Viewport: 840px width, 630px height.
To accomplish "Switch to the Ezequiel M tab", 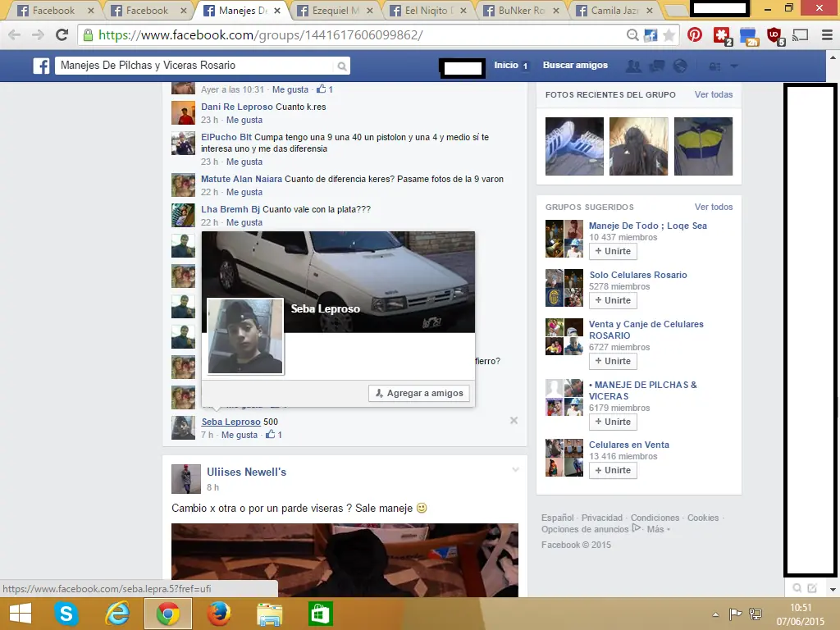I will [x=335, y=10].
